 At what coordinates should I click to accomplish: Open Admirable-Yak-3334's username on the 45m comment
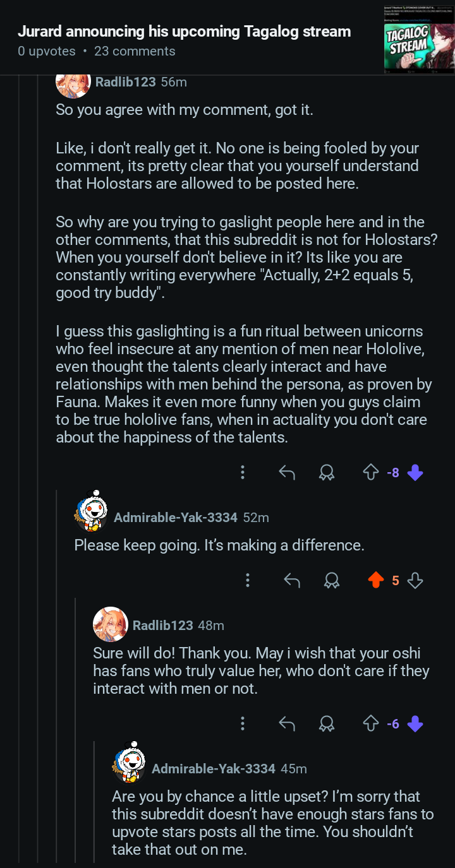click(214, 769)
